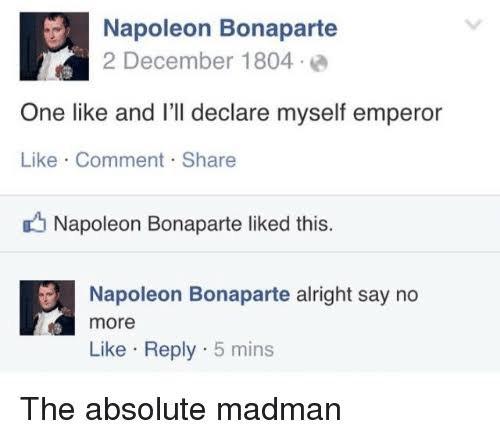This screenshot has width=500, height=439.
Task: Reply to Napoleon's comment
Action: [x=170, y=350]
